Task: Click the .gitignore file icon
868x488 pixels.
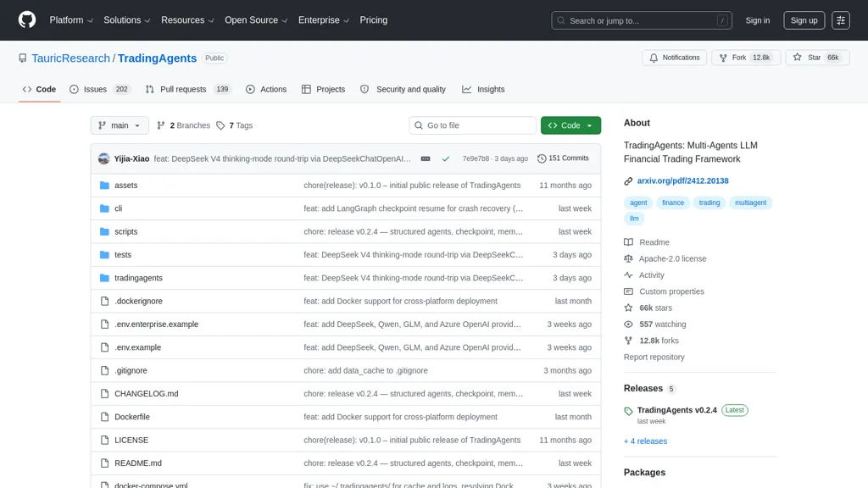Action: tap(104, 371)
